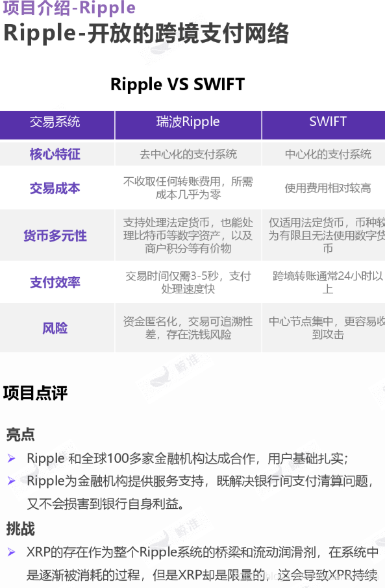The height and width of the screenshot is (588, 385).
Task: Click the '亮点' subheading
Action: point(21,434)
